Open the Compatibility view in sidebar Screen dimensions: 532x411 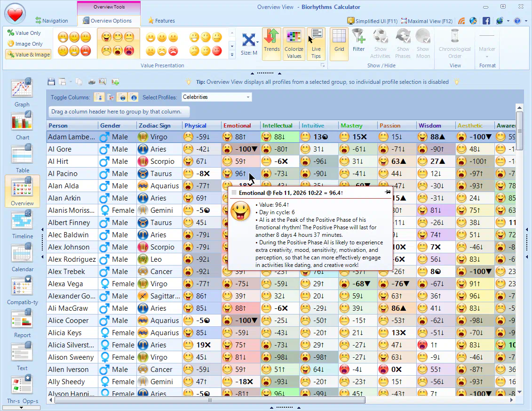click(x=22, y=290)
